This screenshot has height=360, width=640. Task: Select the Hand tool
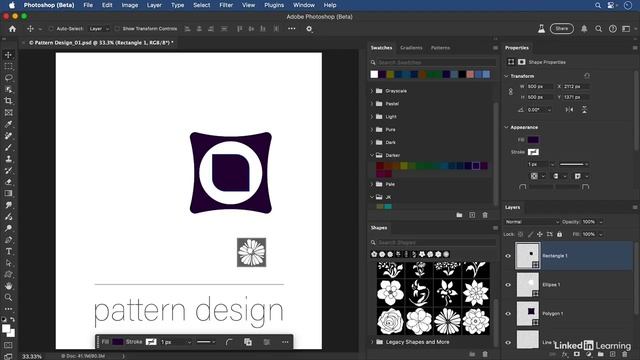pos(9,286)
